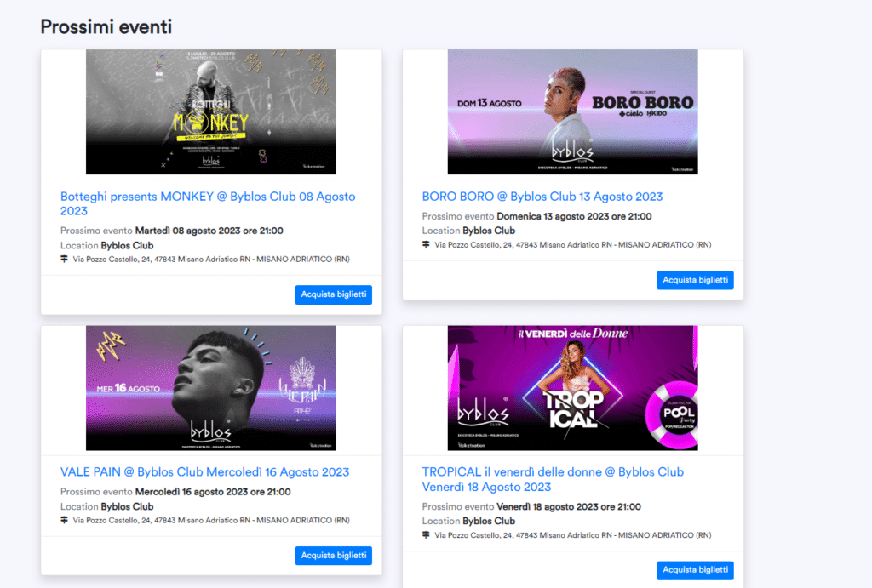Buy tickets for the BORO BORO event
This screenshot has height=588, width=872.
(695, 280)
